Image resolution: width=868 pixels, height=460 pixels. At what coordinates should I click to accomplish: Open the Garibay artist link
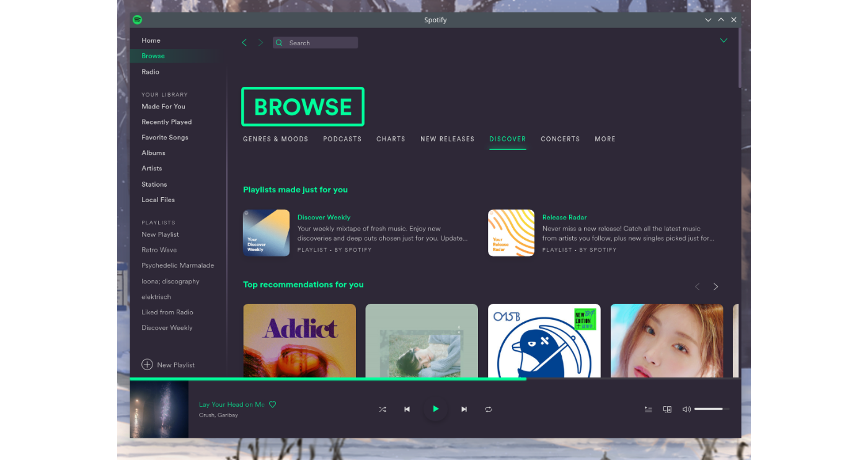click(x=228, y=415)
